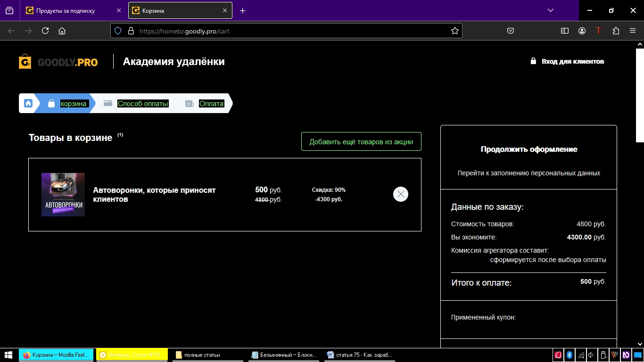Open a new browser tab

(242, 10)
